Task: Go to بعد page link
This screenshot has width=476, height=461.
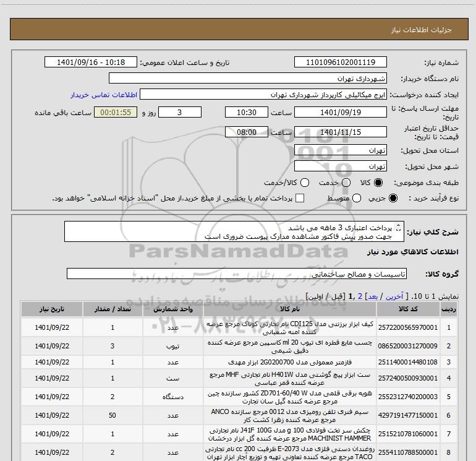Action: 373,296
